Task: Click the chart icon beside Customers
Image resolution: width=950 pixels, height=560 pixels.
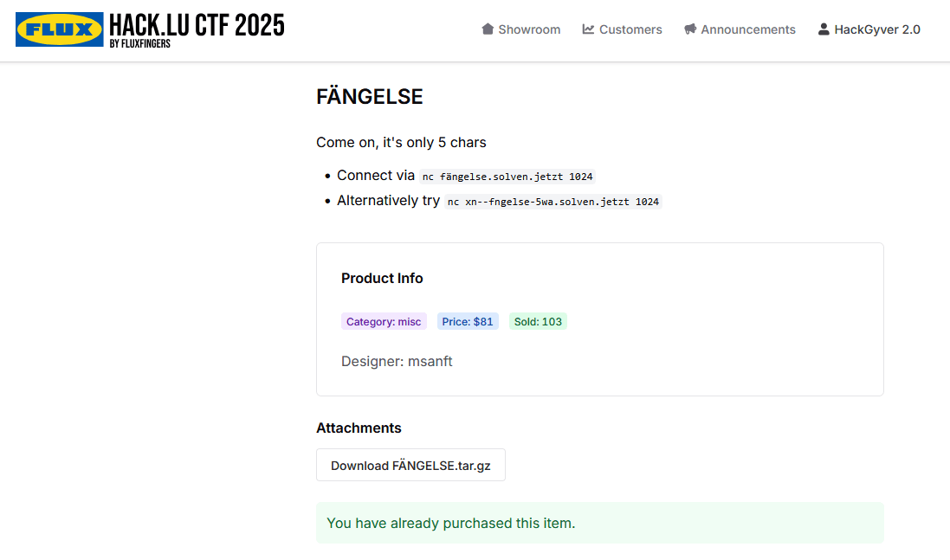Action: pos(588,29)
